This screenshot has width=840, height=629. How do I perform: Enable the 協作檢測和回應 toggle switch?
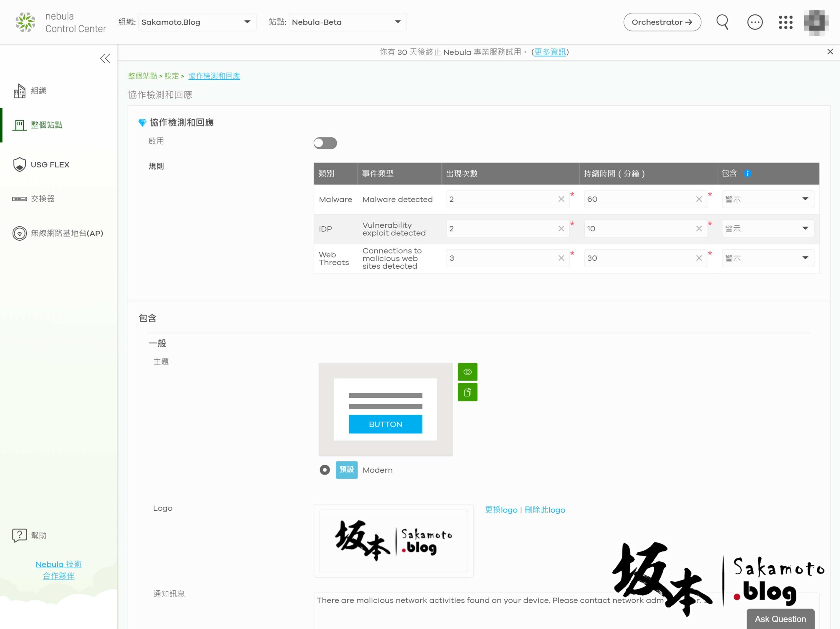(325, 143)
